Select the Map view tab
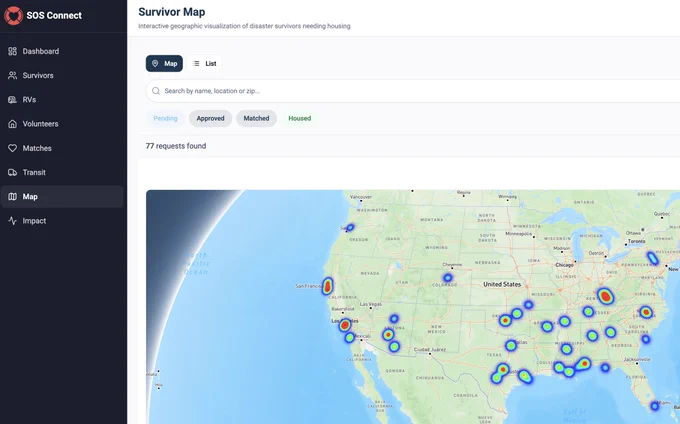680x424 pixels. tap(164, 64)
